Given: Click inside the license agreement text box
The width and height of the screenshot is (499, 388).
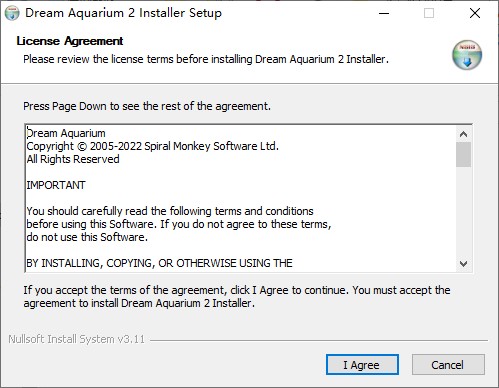Looking at the screenshot, I should (x=241, y=198).
